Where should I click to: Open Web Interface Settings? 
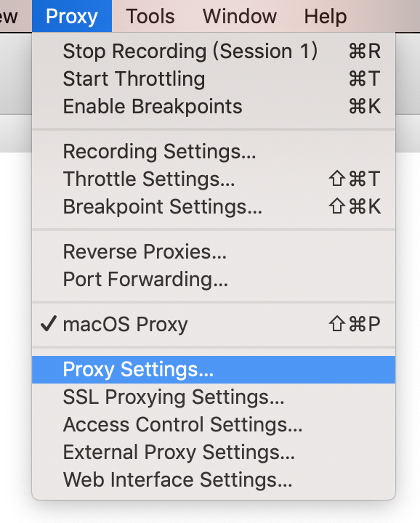(214, 480)
